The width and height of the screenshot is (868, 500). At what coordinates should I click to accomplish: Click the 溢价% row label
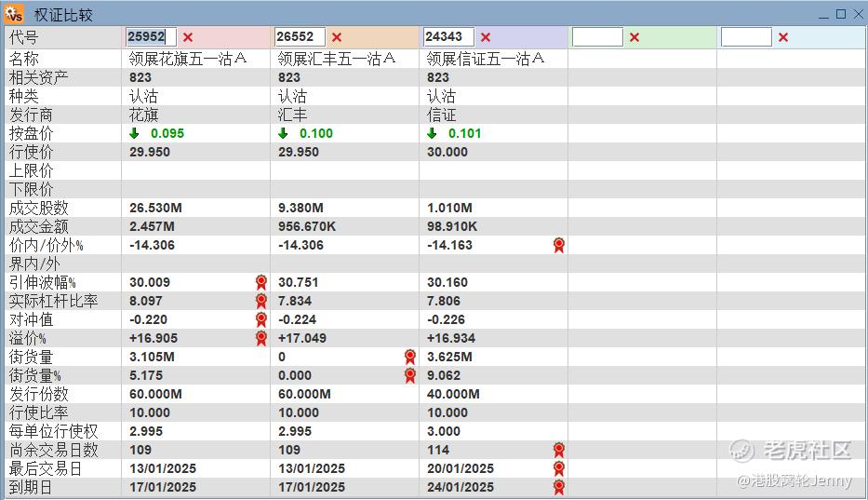[27, 338]
